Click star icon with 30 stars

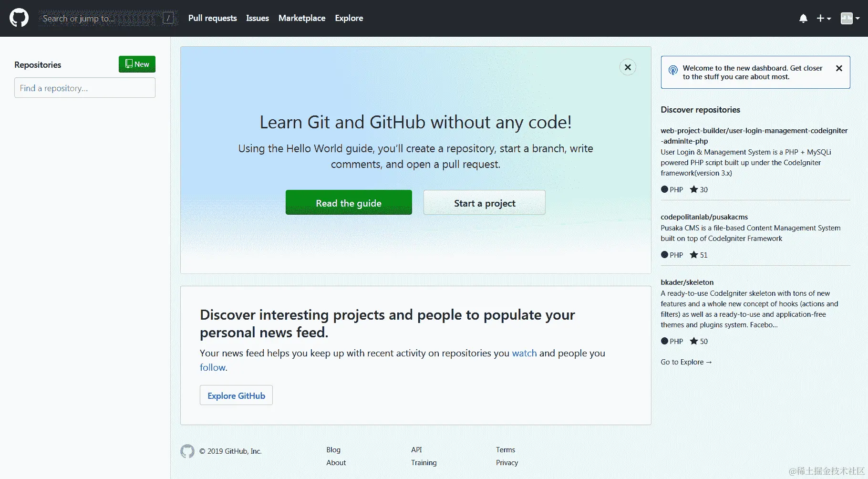[694, 189]
